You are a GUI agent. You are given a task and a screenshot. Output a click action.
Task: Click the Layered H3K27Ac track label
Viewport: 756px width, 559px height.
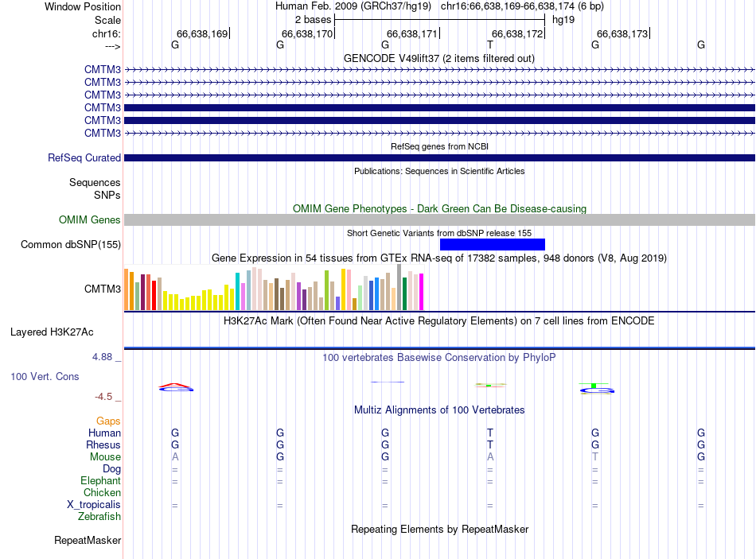click(x=52, y=332)
